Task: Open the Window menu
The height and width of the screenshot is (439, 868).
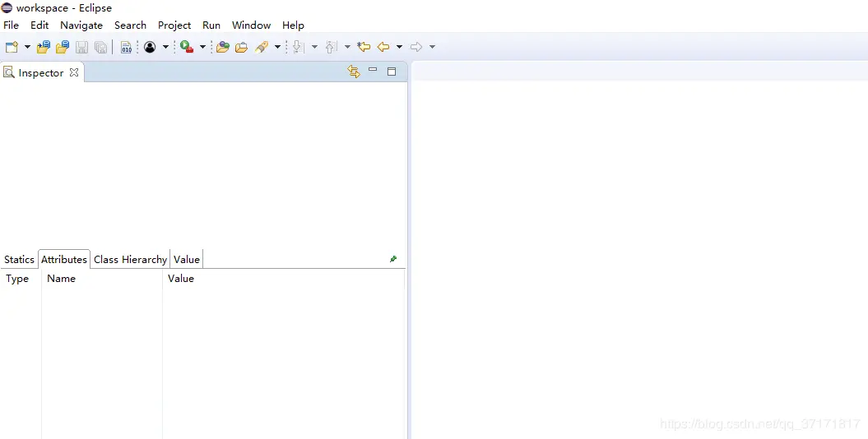Action: click(x=251, y=25)
